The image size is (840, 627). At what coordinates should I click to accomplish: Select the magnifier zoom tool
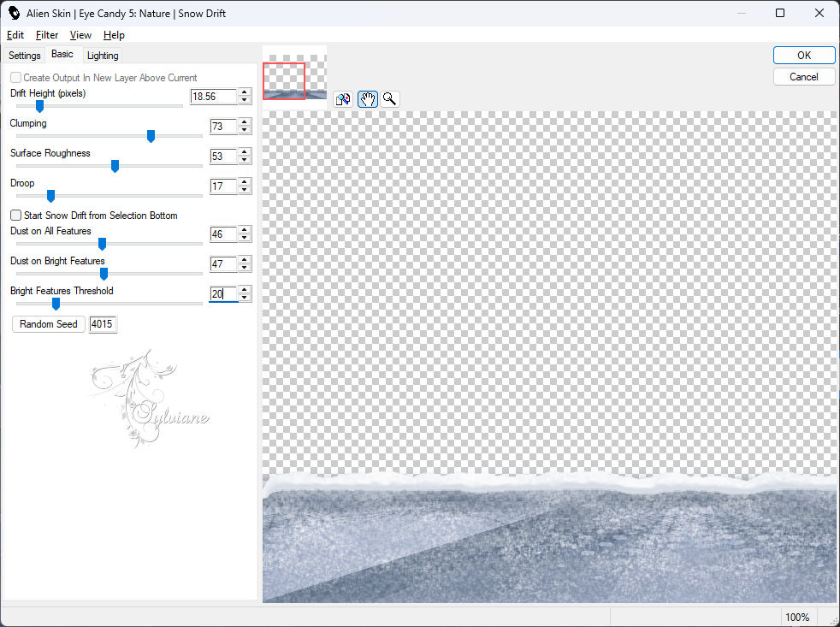tap(390, 99)
